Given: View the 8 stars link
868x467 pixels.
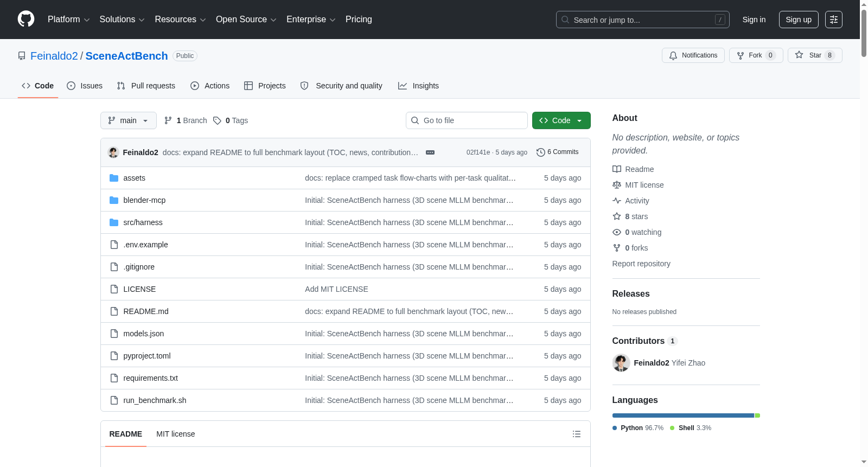Looking at the screenshot, I should [x=630, y=216].
